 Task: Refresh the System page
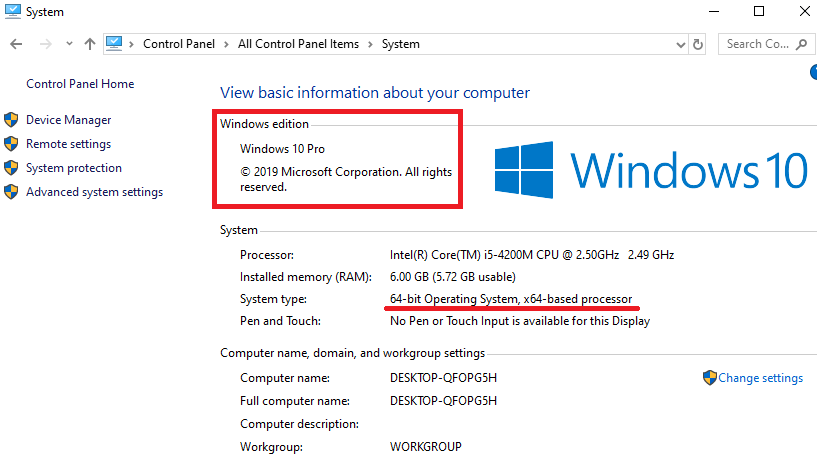pos(698,44)
